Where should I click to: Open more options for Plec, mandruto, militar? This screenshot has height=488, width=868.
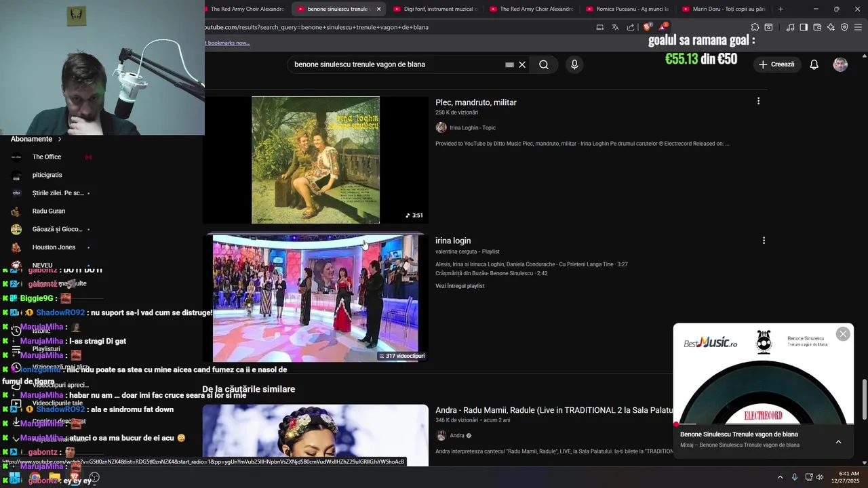758,101
